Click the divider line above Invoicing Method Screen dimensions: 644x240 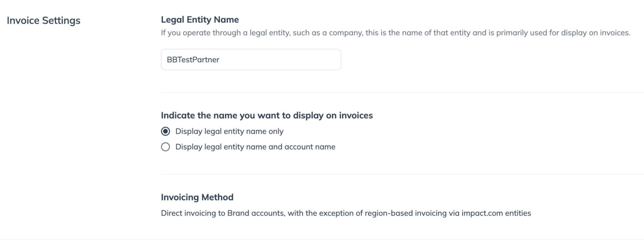pos(402,175)
